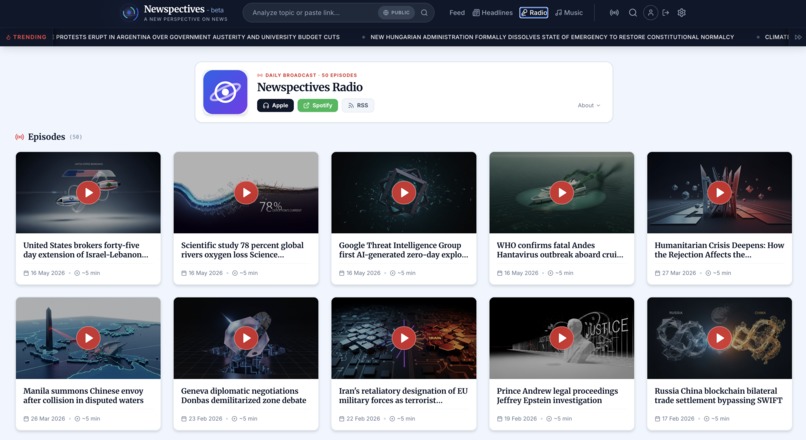Open the user profile icon
This screenshot has height=440, width=806.
click(650, 13)
